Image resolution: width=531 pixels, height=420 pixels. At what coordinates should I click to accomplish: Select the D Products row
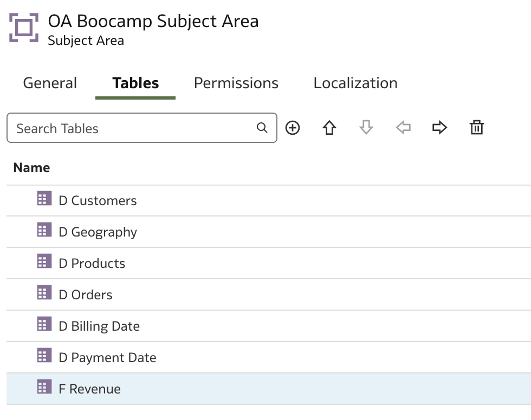(x=269, y=264)
